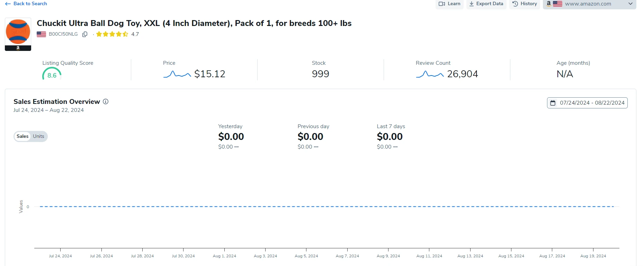Click the price value $15.12
The width and height of the screenshot is (644, 266).
tap(210, 74)
